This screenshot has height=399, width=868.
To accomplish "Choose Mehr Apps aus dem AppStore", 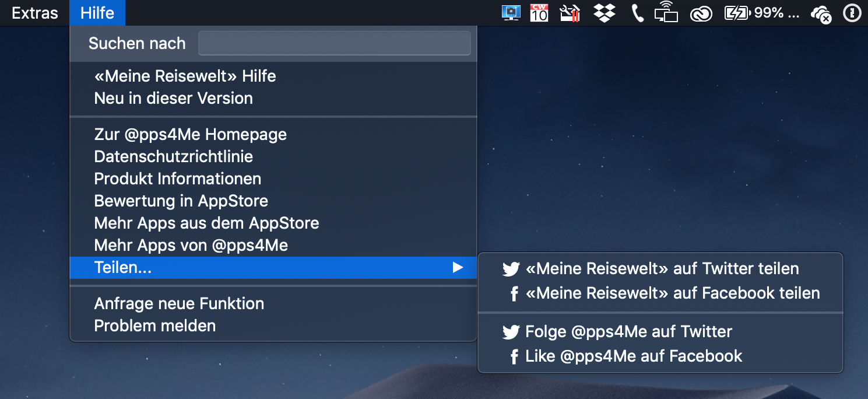I will tap(273, 223).
